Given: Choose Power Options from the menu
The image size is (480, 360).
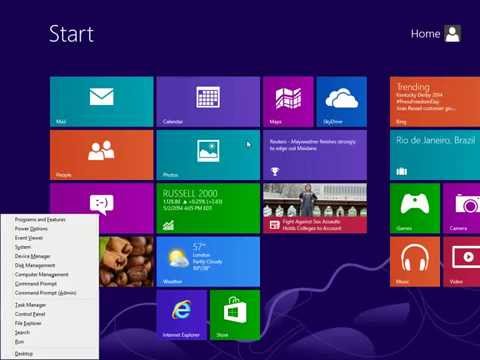Looking at the screenshot, I should point(50,229).
